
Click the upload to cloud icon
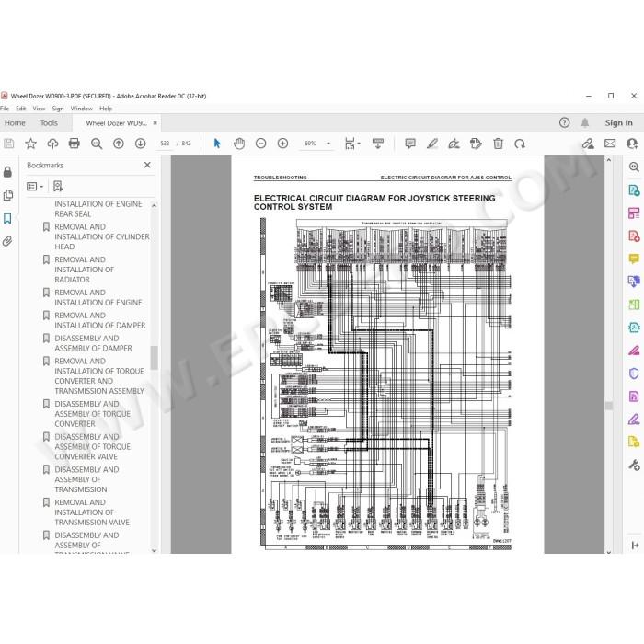[52, 144]
